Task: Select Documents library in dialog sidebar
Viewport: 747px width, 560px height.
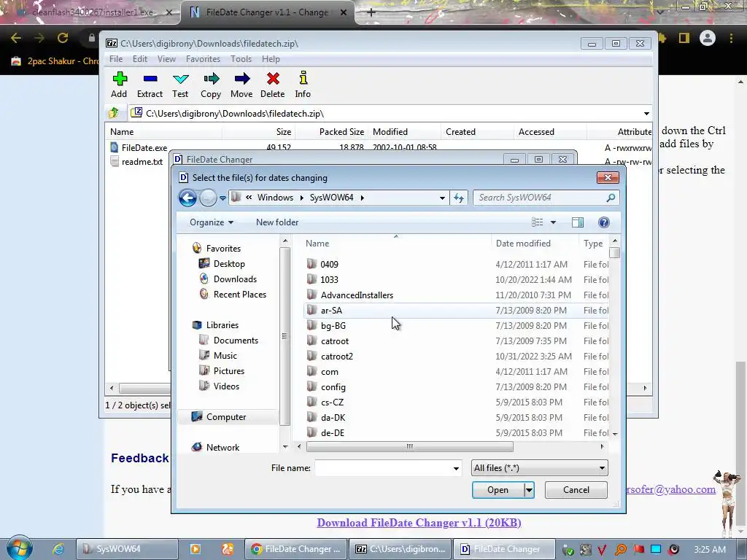Action: click(236, 341)
